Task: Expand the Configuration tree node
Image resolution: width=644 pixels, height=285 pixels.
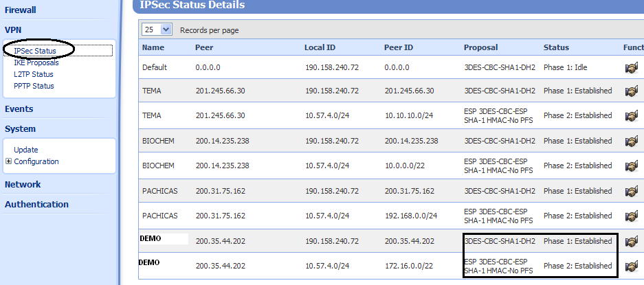Action: [x=8, y=162]
